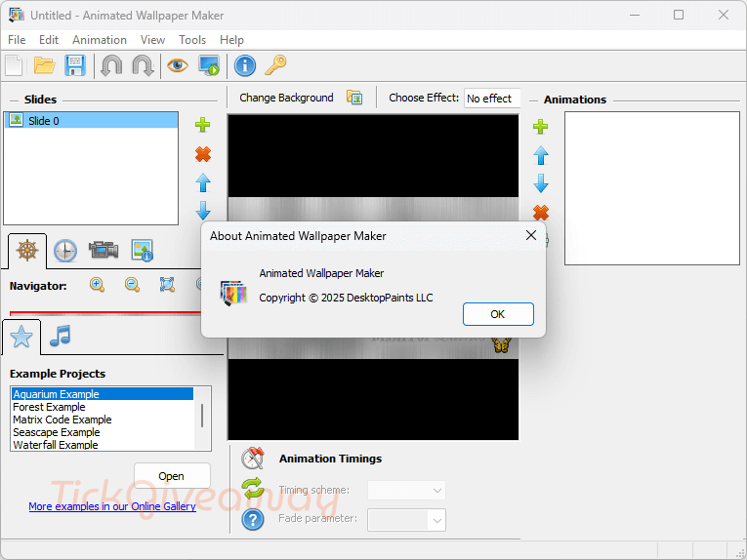
Task: Open the View menu
Action: pyautogui.click(x=152, y=40)
